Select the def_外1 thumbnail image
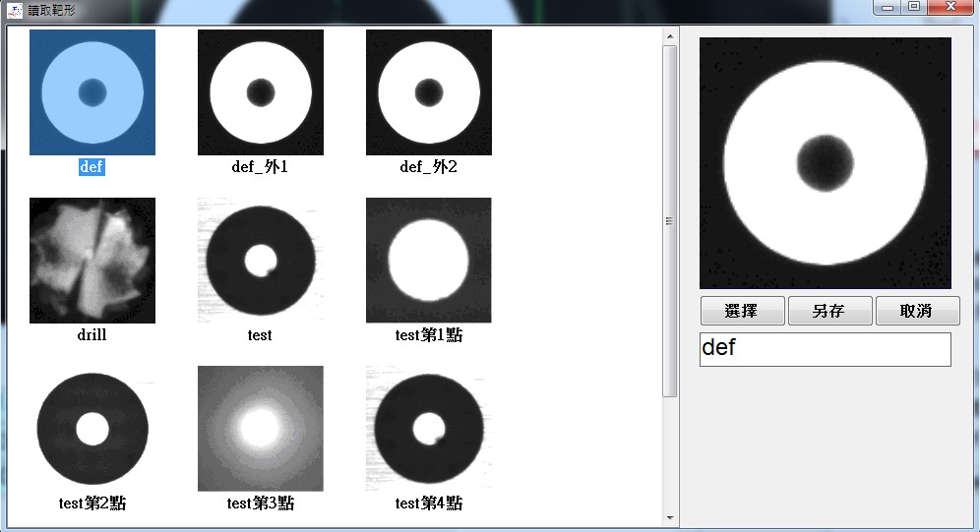Viewport: 980px width, 532px height. [x=261, y=92]
